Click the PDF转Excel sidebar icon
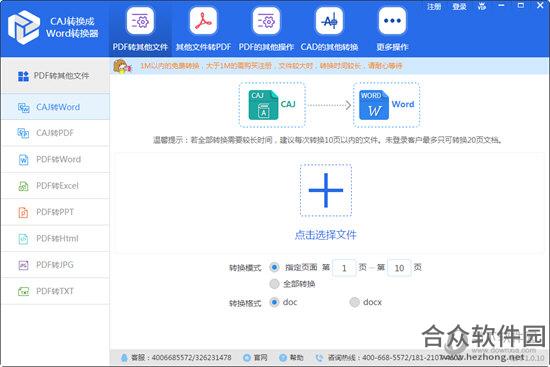550x367 pixels. 24,186
